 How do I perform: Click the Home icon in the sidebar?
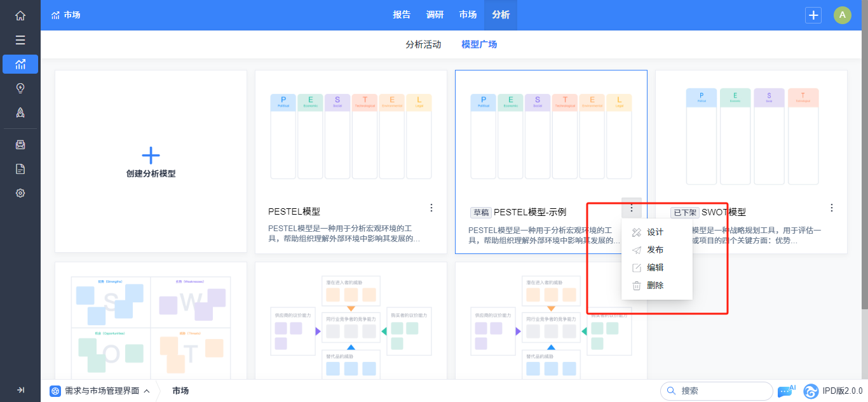(x=20, y=16)
